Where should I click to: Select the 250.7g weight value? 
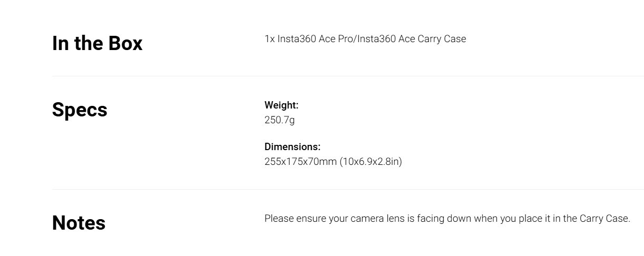click(279, 120)
